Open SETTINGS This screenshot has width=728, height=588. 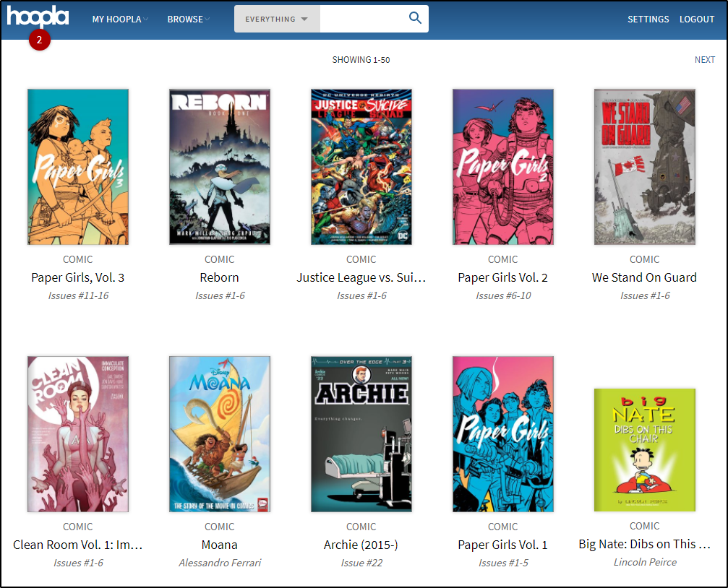pos(648,19)
